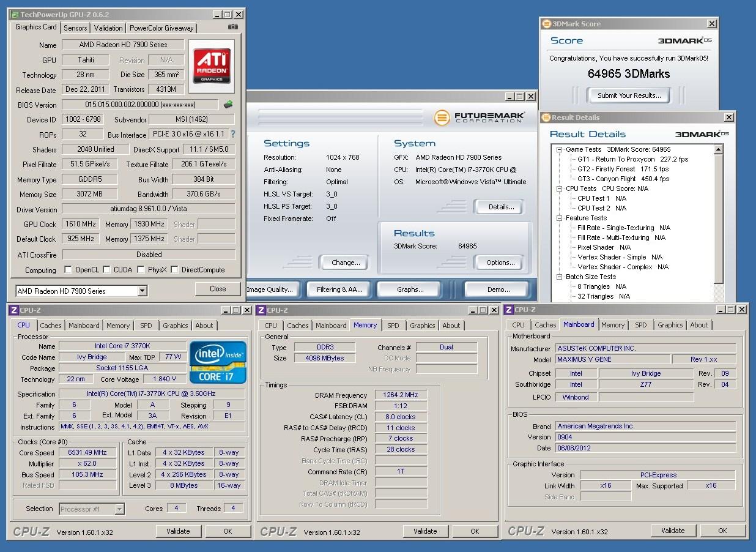Launch the Demo... button
This screenshot has height=552, width=756.
pyautogui.click(x=498, y=289)
